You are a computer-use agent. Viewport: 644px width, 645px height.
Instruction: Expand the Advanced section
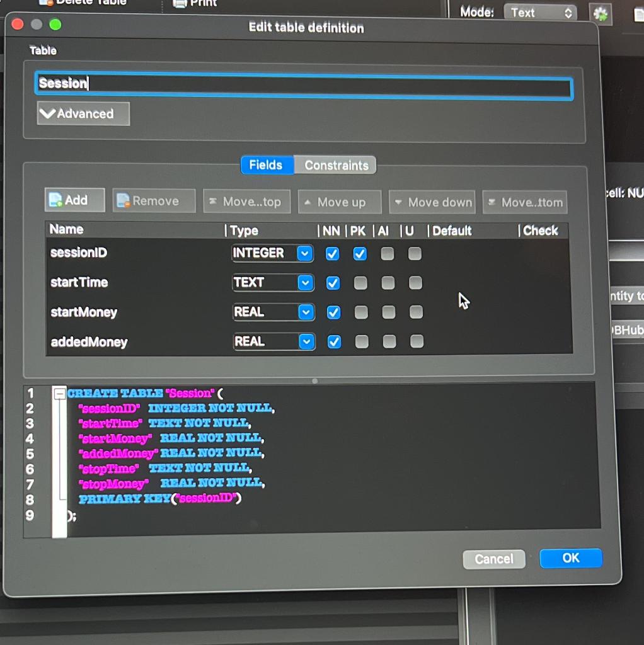point(84,113)
